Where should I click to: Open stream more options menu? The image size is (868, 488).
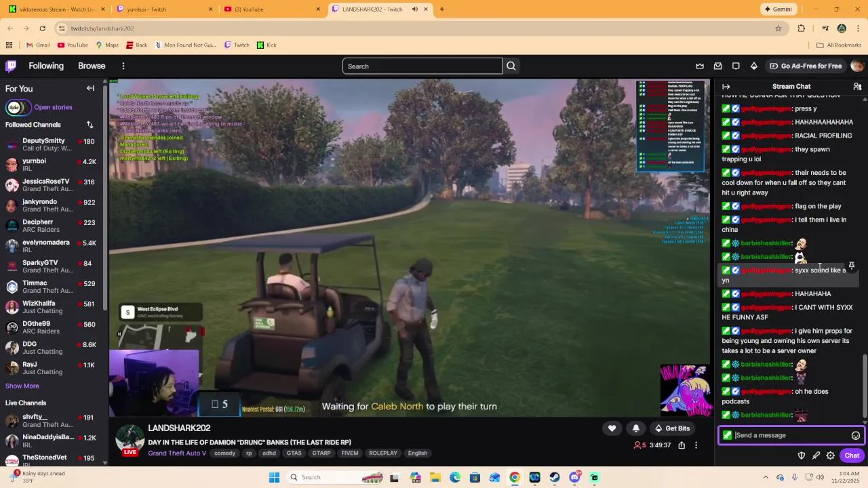click(x=696, y=445)
